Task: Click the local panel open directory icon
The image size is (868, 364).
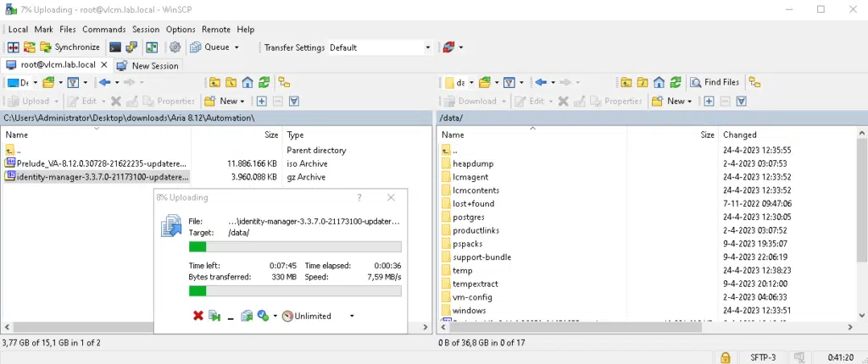Action: coord(48,82)
